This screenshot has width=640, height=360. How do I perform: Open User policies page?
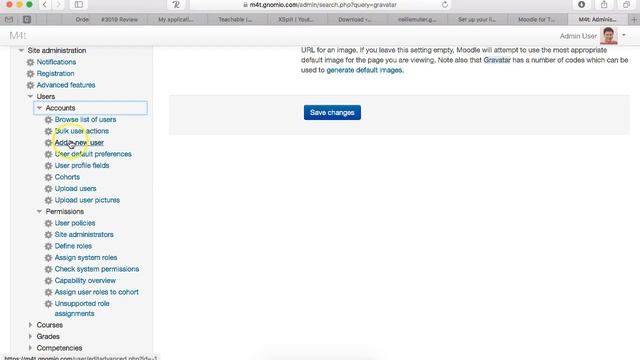tap(75, 223)
